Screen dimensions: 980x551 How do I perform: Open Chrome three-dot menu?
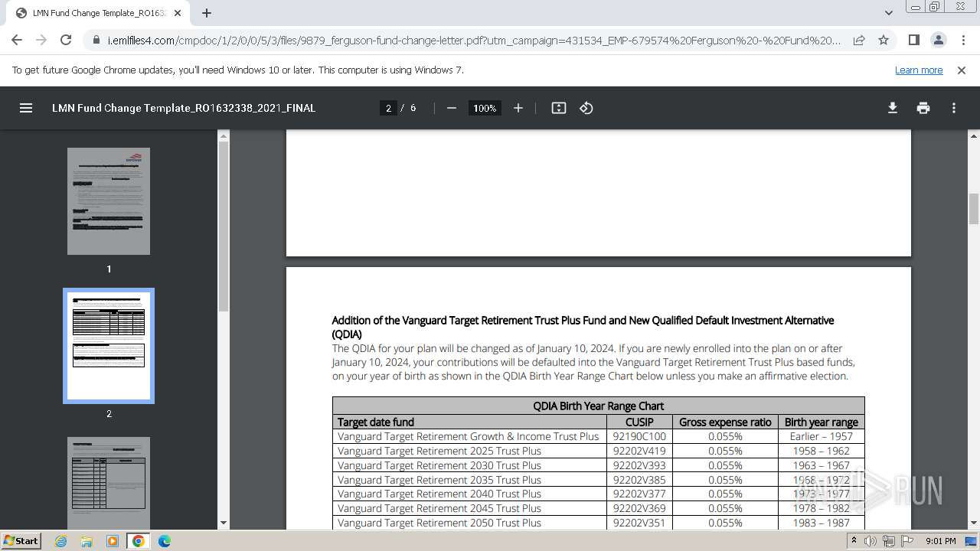[963, 40]
